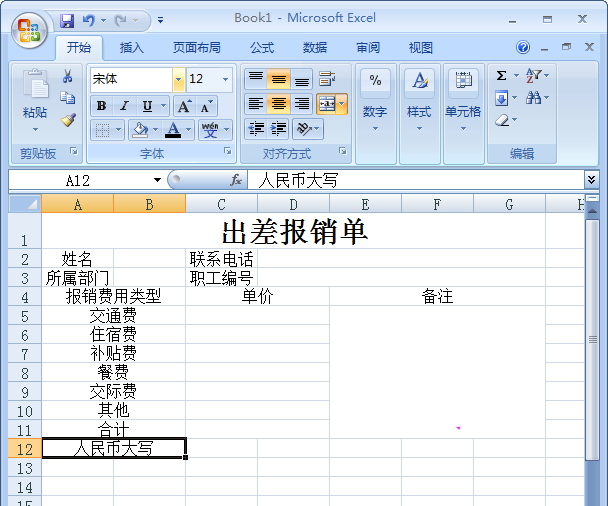Image resolution: width=608 pixels, height=506 pixels.
Task: Click in the formula bar text
Action: click(x=298, y=180)
